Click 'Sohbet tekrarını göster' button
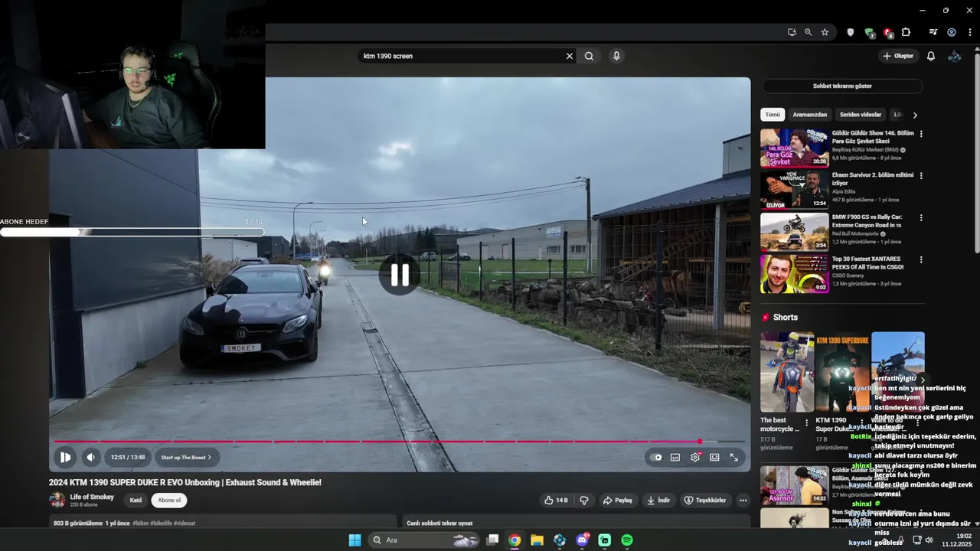The image size is (980, 551). point(842,86)
